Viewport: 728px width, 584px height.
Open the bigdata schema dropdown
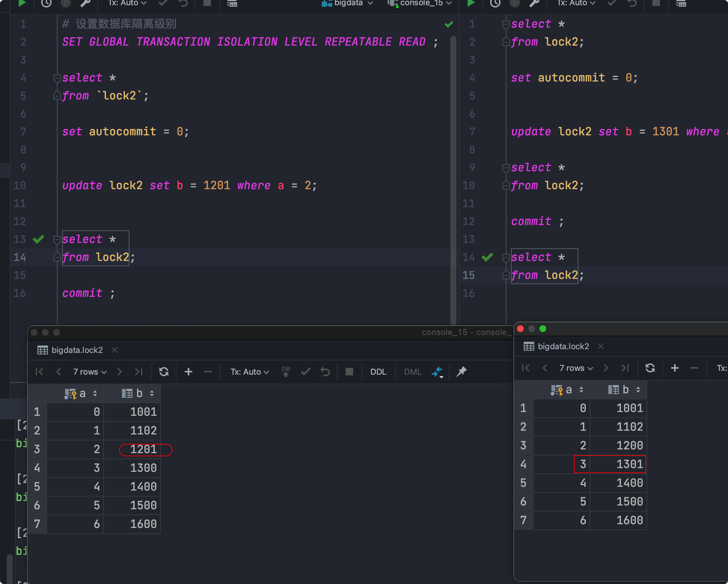coord(348,3)
